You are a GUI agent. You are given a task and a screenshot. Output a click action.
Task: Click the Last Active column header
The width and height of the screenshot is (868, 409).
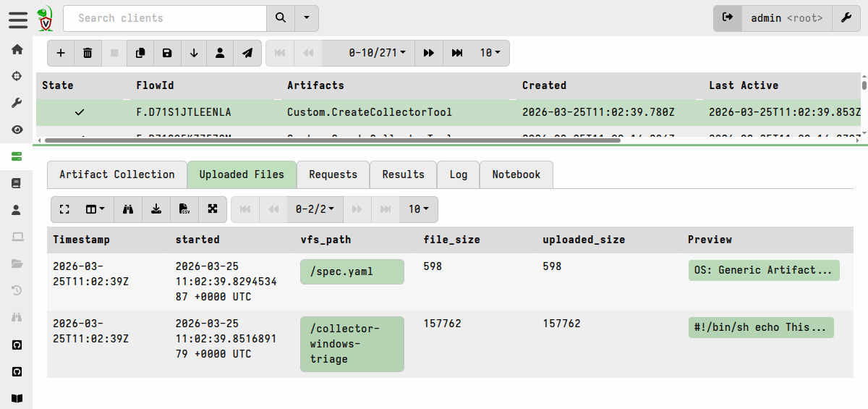tap(744, 85)
